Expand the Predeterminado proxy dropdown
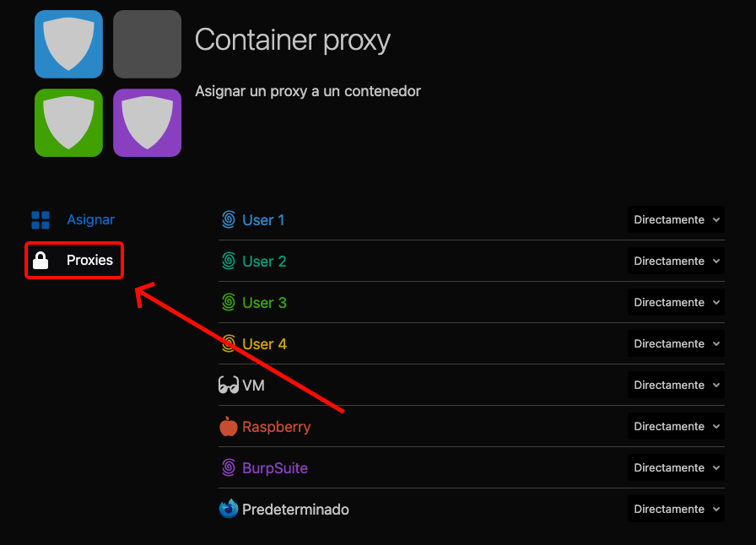This screenshot has width=756, height=545. click(x=676, y=509)
